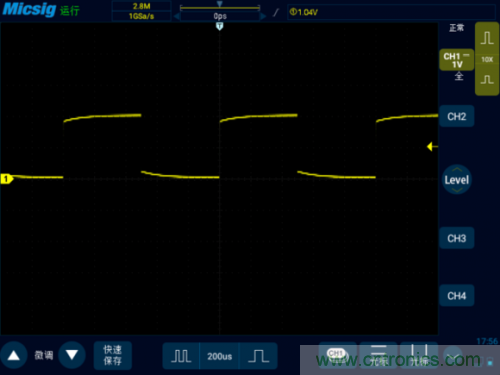Screen dimensions: 500x375
Task: Select the multi-pulse timebase zoom-out icon
Action: click(x=181, y=356)
